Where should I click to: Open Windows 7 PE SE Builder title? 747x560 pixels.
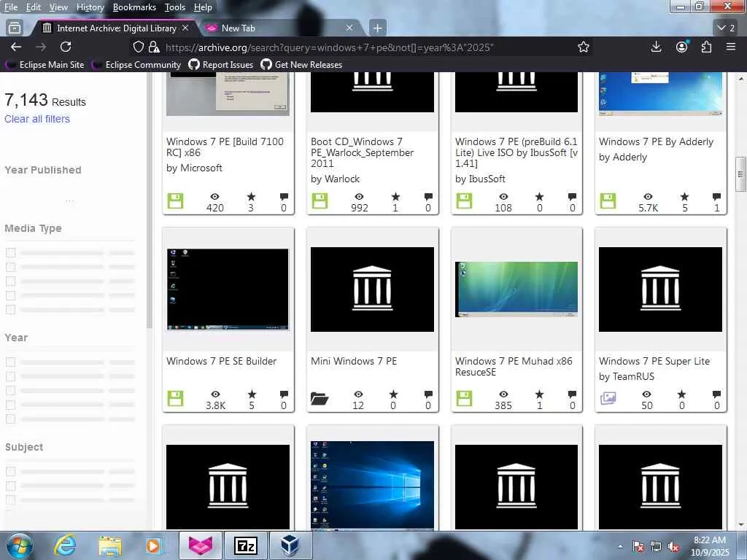pyautogui.click(x=222, y=361)
